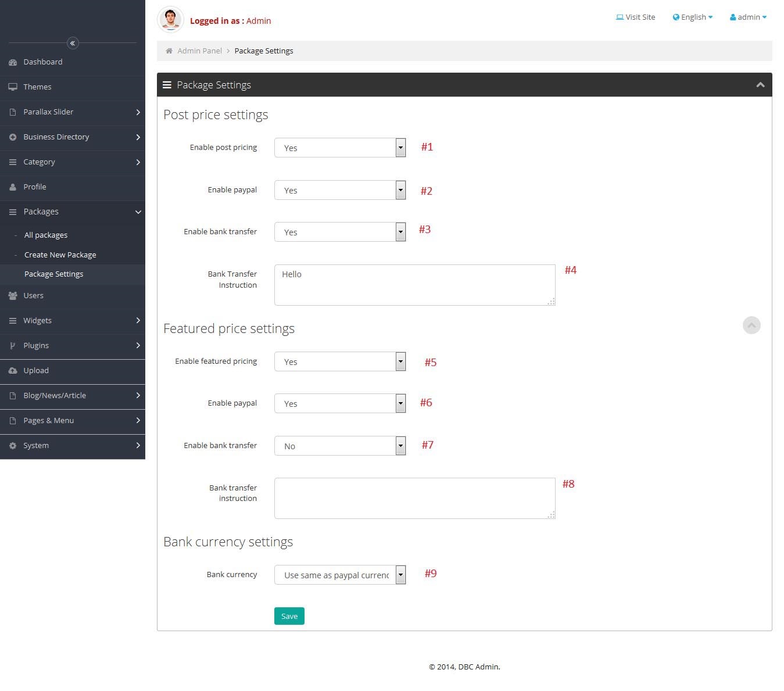Open the admin account dropdown
The image size is (784, 691).
click(748, 17)
